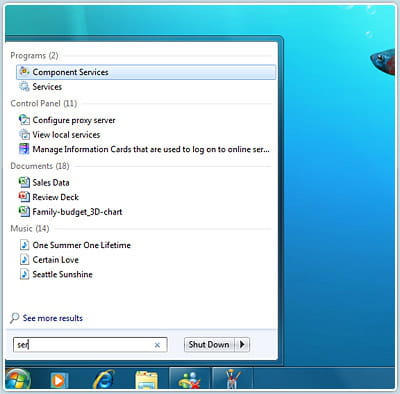Click the Shut Down button
This screenshot has height=394, width=400.
click(x=209, y=344)
